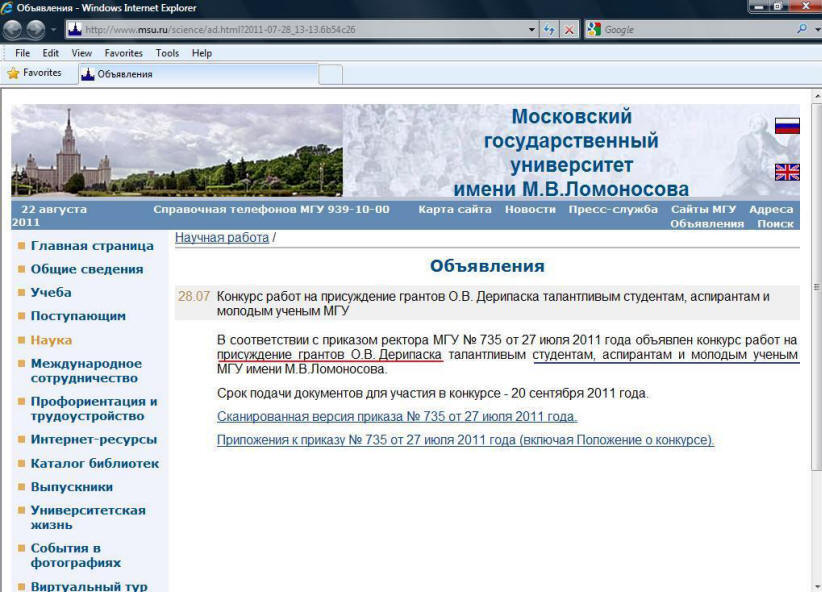Screen dimensions: 822x592
Task: Open the Новости link
Action: pos(530,209)
